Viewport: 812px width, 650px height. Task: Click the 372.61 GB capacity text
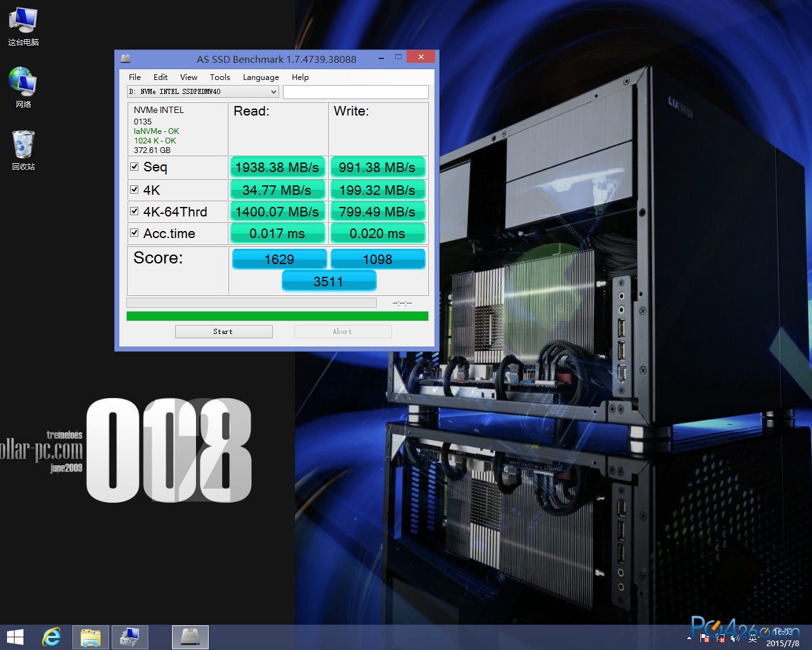coord(152,150)
